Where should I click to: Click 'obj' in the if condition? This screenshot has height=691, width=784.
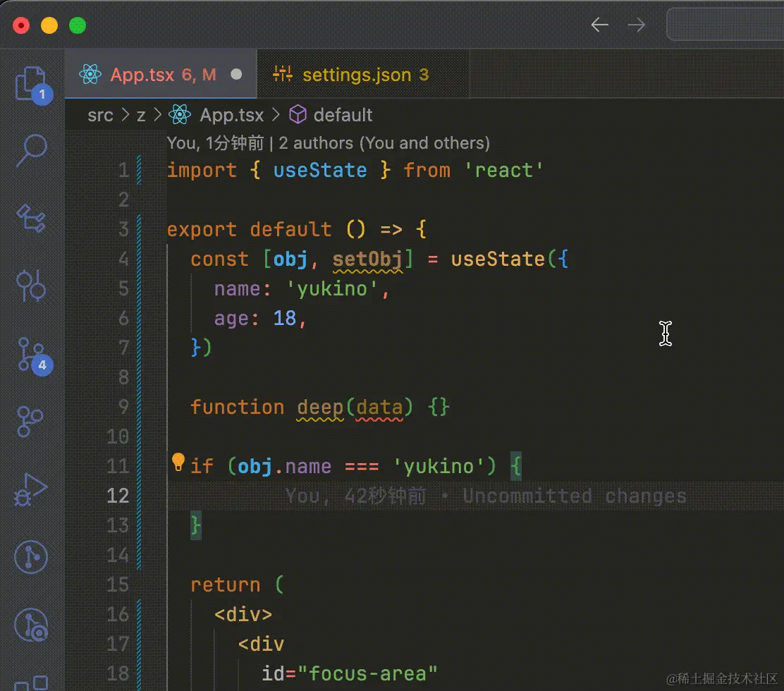pyautogui.click(x=255, y=467)
